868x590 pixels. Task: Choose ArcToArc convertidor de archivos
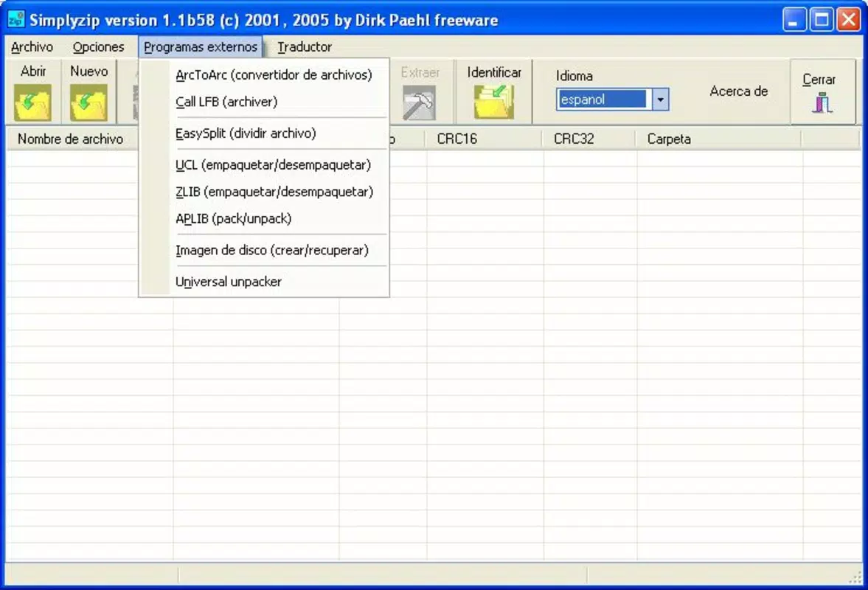pos(274,74)
